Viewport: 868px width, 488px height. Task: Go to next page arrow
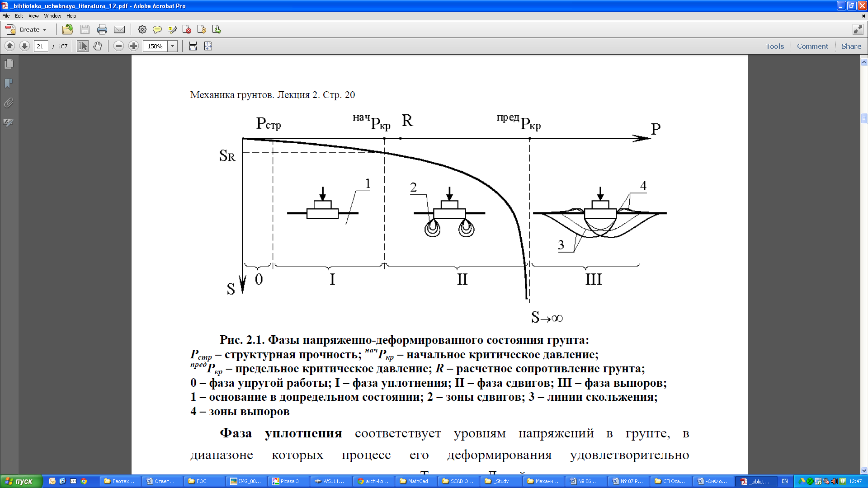coord(25,46)
